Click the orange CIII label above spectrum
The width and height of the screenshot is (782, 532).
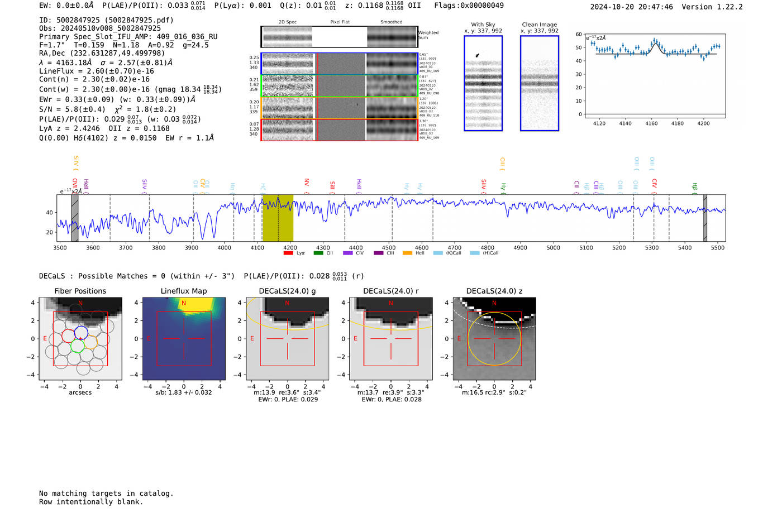tap(502, 163)
